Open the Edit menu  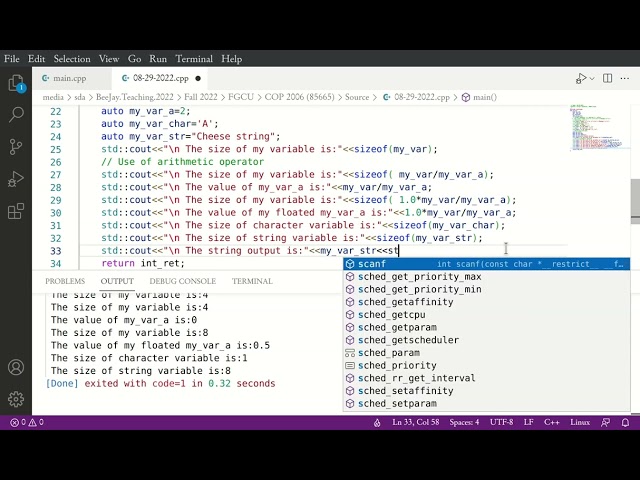pos(36,59)
